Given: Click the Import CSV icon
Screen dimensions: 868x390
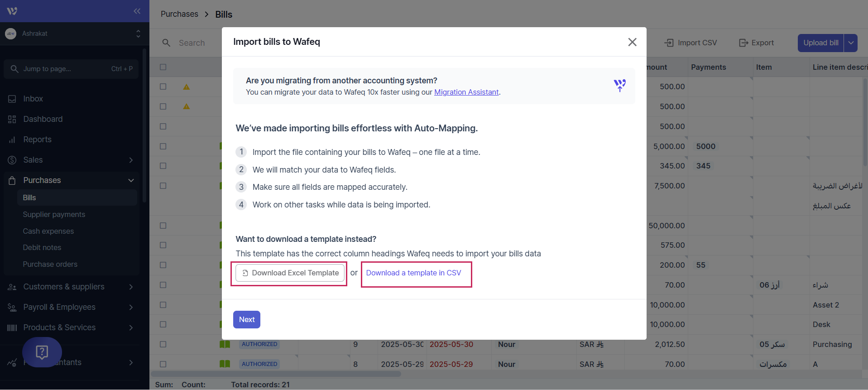Looking at the screenshot, I should (x=669, y=43).
